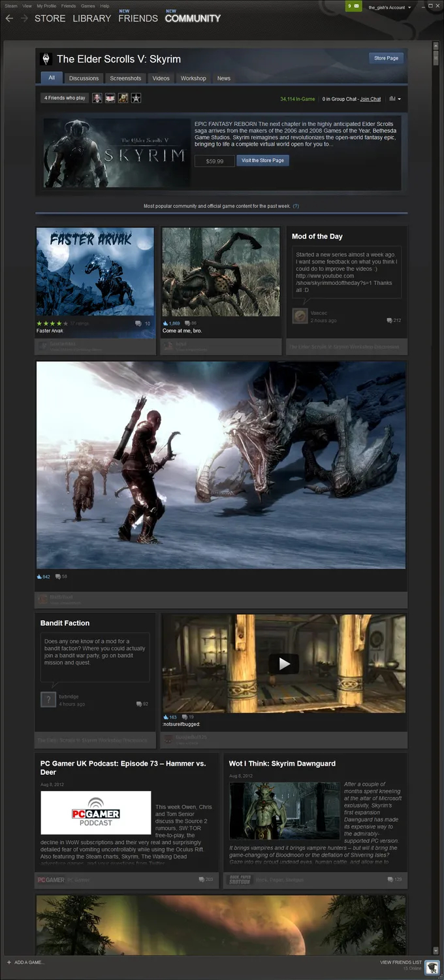Open the comments icon on Bandit Faction

coord(139,704)
